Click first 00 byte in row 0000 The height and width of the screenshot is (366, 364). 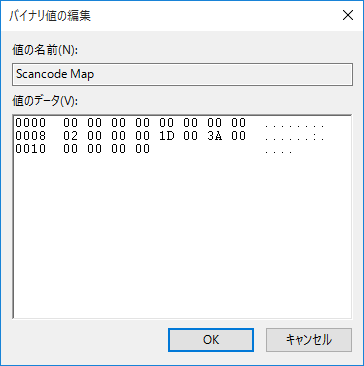click(70, 123)
